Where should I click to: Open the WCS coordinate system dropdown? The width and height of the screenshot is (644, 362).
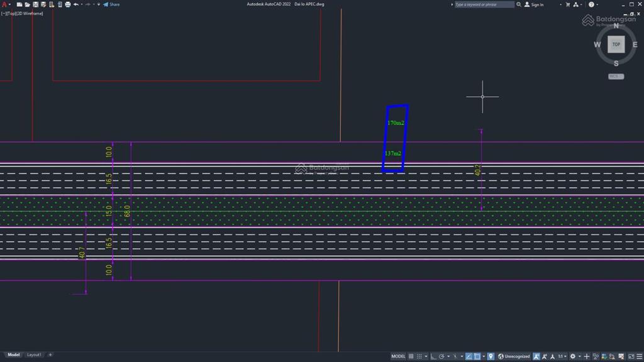tap(615, 76)
